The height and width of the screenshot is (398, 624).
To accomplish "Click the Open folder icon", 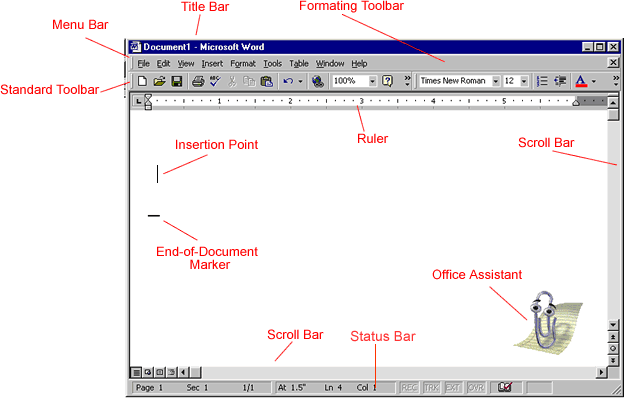I will (x=159, y=81).
